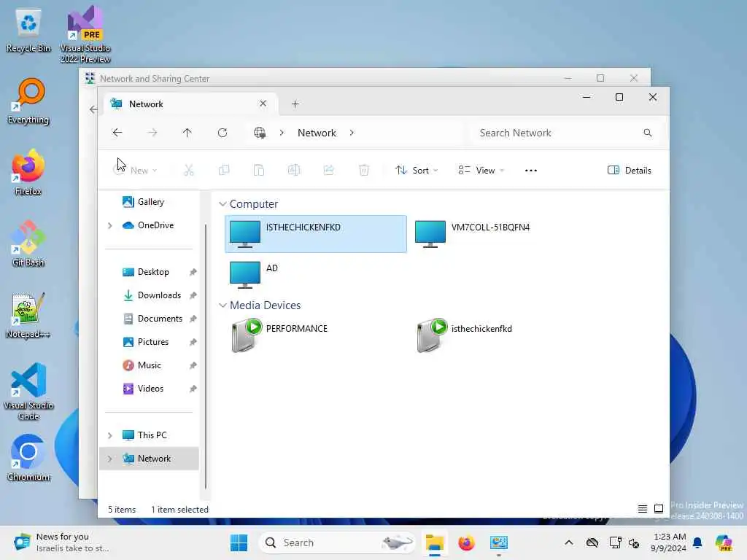Click the forward navigation arrow
747x560 pixels.
click(x=152, y=133)
